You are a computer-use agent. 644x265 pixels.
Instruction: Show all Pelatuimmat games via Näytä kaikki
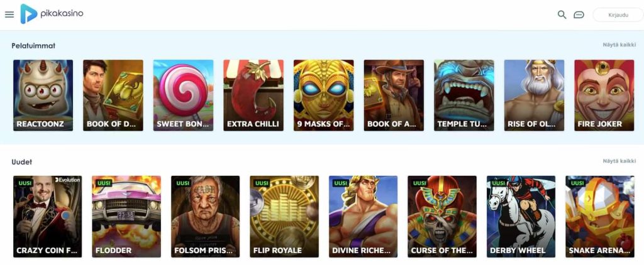[x=619, y=45]
